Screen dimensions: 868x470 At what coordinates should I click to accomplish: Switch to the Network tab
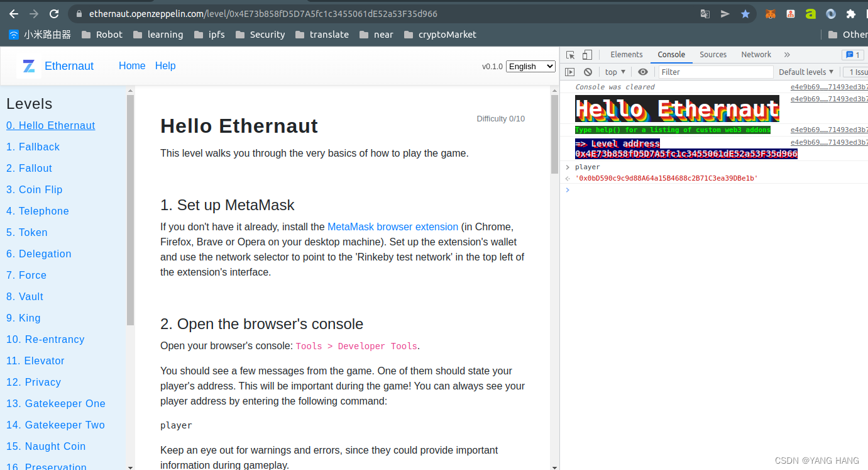(756, 55)
